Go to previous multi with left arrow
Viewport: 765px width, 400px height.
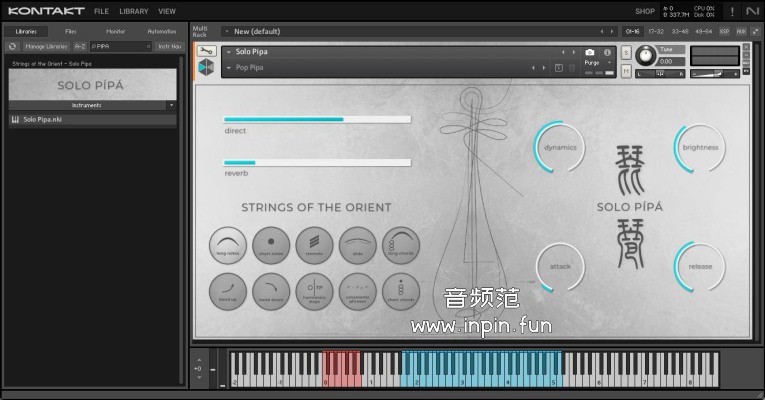pos(602,31)
